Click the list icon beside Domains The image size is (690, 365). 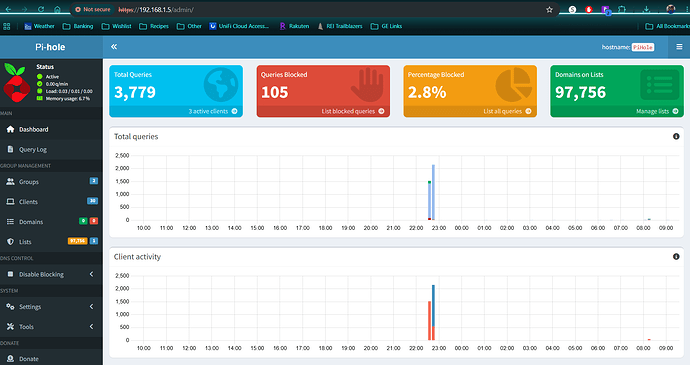(11, 221)
